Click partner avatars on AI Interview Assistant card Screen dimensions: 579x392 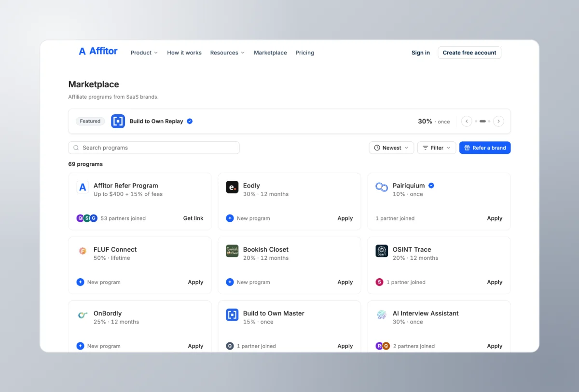(x=383, y=346)
